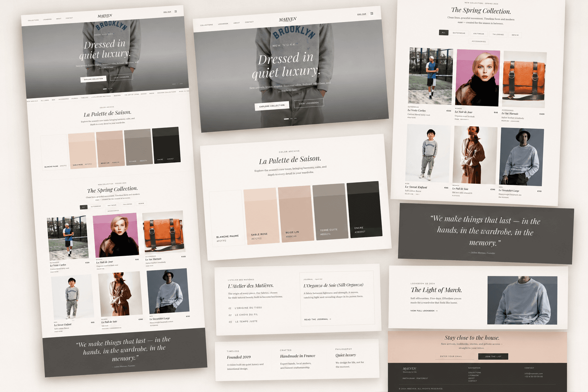Select the active slide indicator dash in larger hero
Screen dimensions: 588x392
click(286, 119)
